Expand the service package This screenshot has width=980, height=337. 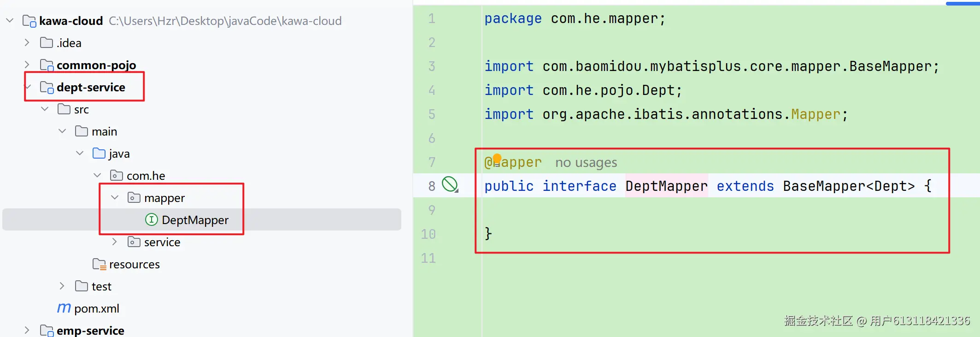coord(115,242)
